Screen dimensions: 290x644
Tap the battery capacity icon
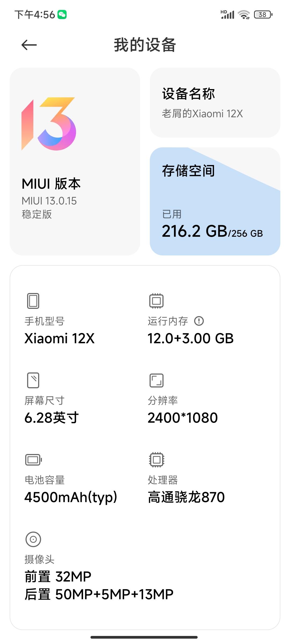[34, 460]
